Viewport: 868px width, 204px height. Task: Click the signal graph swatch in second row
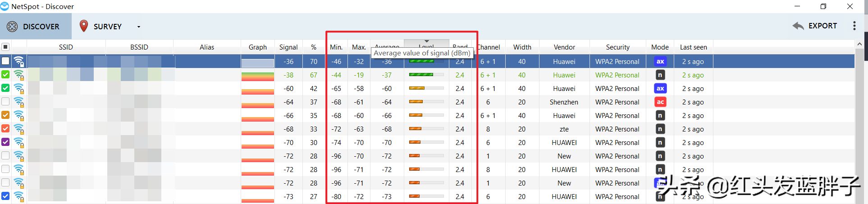[x=257, y=76]
